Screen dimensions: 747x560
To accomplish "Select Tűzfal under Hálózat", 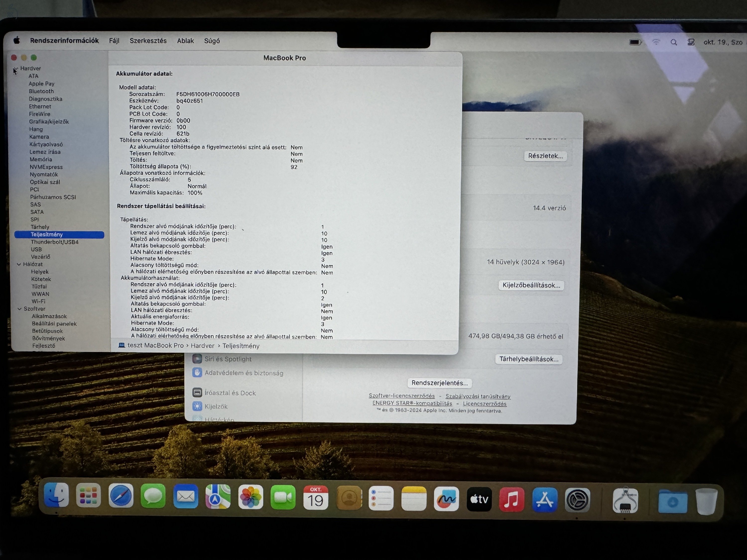I will point(39,286).
